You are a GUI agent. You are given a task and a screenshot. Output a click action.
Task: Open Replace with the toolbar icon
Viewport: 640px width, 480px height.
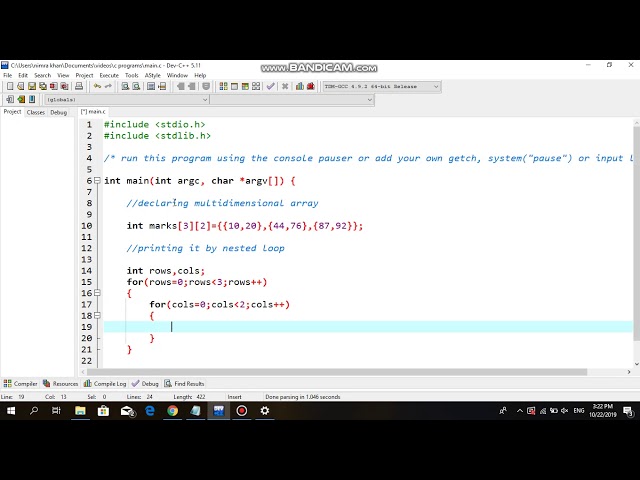pos(136,86)
